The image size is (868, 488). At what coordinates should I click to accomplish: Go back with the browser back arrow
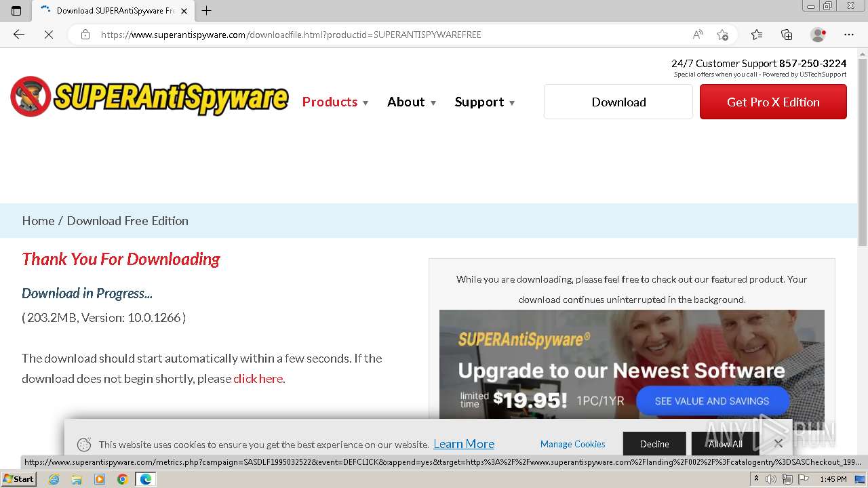pyautogui.click(x=19, y=35)
